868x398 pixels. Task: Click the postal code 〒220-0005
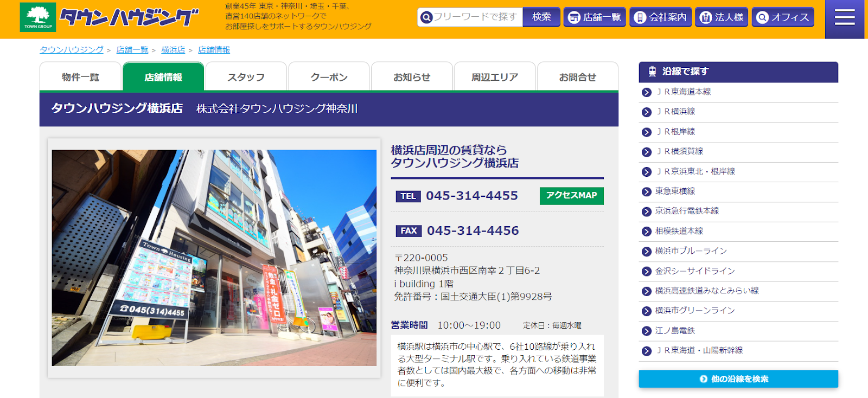point(422,258)
